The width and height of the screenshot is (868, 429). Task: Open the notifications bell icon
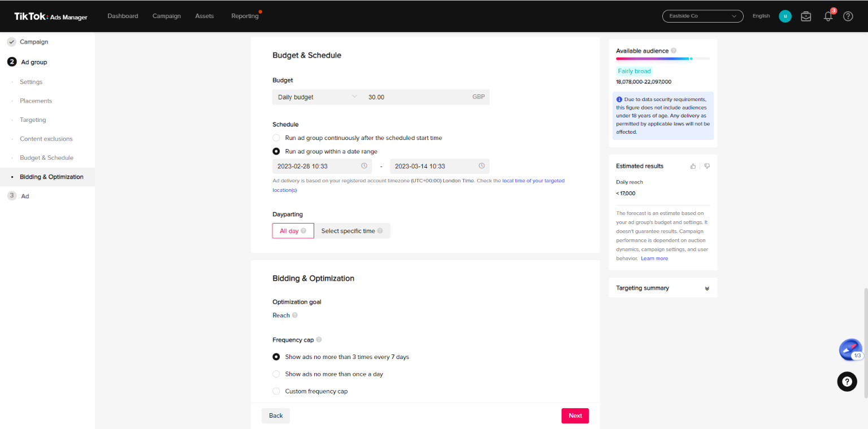(828, 16)
